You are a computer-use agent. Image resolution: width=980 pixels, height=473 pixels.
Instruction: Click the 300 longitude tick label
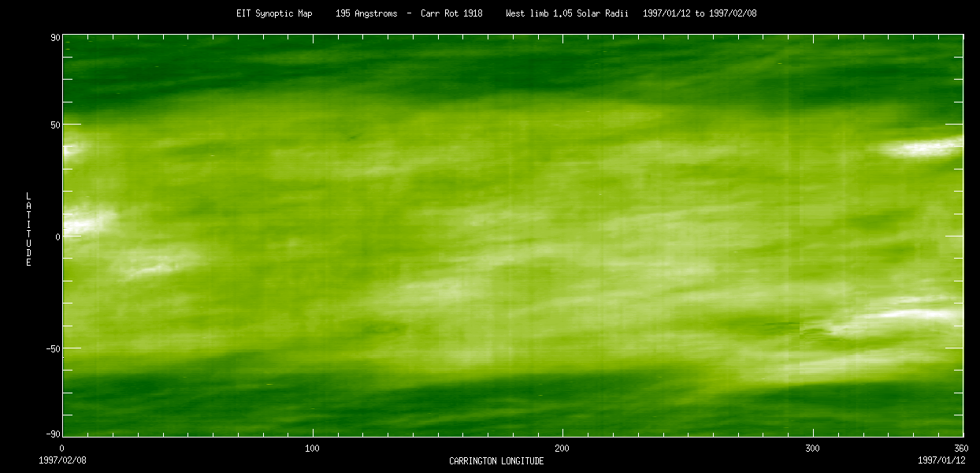pos(813,448)
